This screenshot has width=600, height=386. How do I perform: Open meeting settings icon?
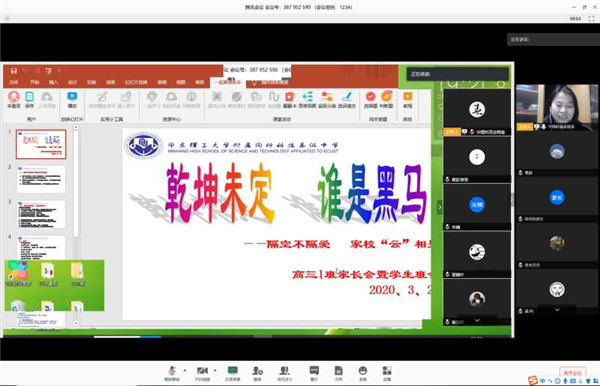pyautogui.click(x=387, y=373)
